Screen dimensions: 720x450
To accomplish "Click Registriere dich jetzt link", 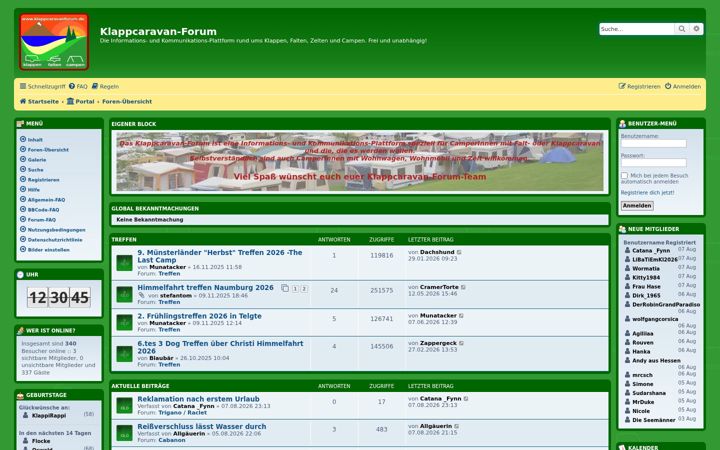I will (x=647, y=193).
